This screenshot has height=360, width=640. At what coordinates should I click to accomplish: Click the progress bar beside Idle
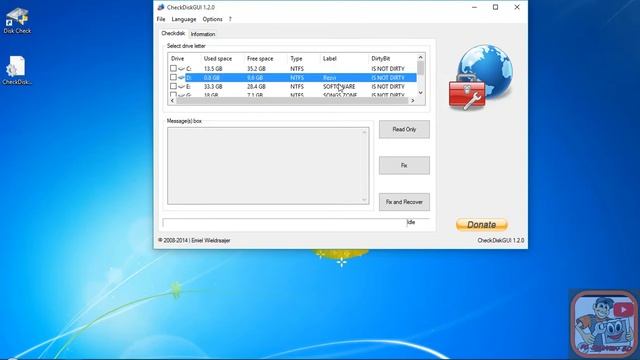pyautogui.click(x=284, y=223)
